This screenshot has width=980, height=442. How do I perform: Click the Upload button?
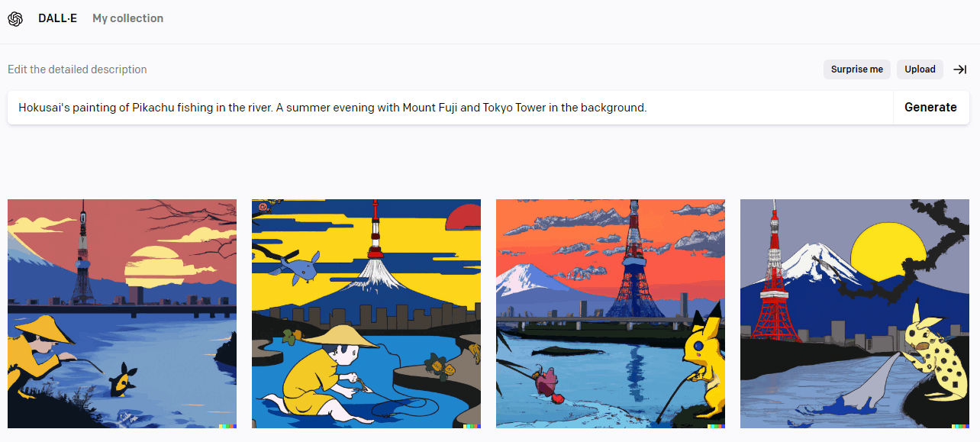pos(920,69)
